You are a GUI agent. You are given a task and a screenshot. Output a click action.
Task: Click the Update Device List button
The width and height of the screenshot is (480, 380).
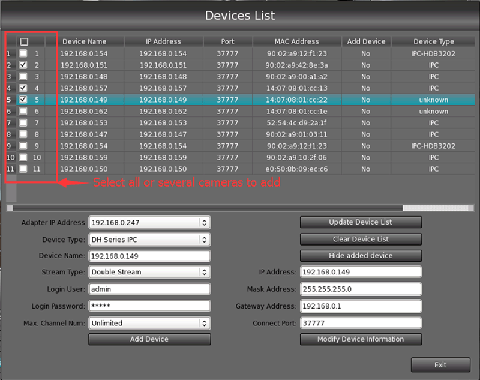(x=361, y=222)
